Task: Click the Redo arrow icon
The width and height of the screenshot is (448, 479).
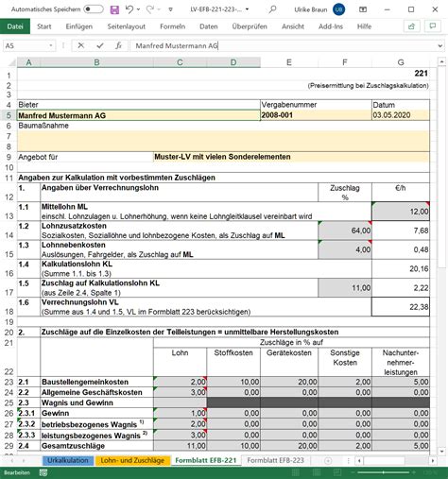Action: (150, 9)
